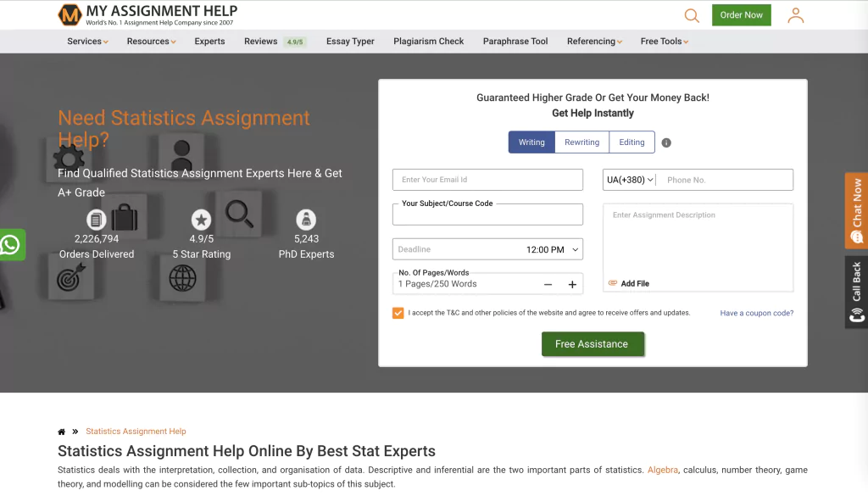Open WhatsApp chat icon
This screenshot has height=496, width=868.
coord(10,245)
